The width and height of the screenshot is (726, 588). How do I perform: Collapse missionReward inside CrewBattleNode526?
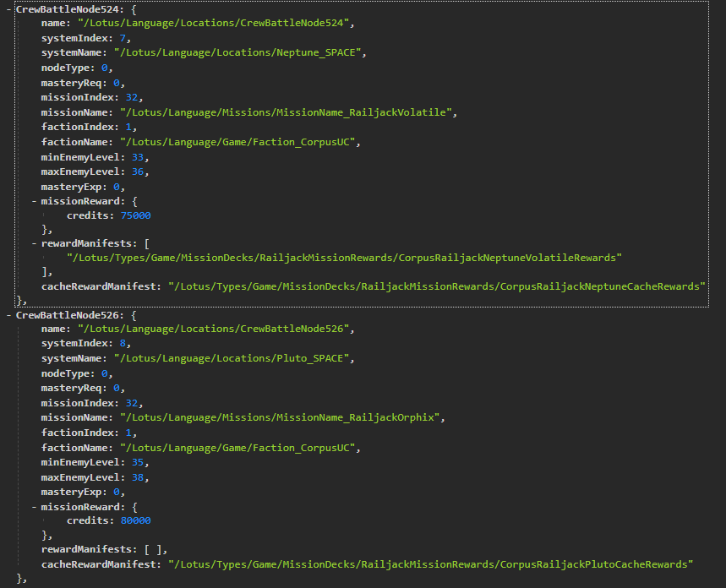click(x=34, y=506)
